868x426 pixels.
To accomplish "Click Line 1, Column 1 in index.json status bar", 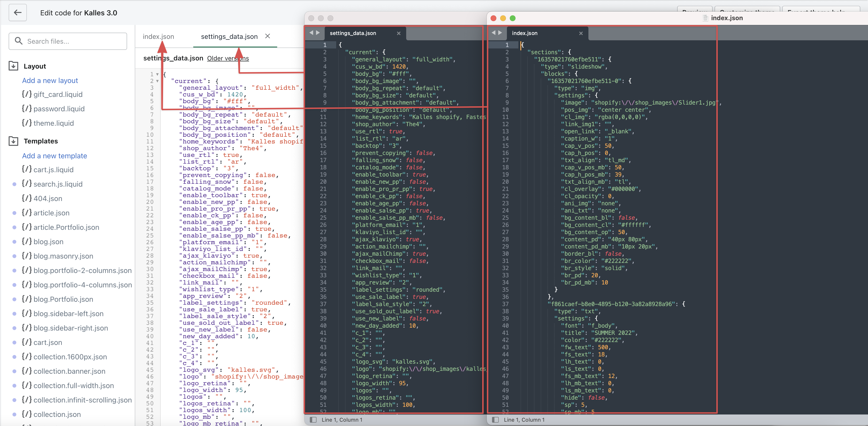I will (x=524, y=420).
